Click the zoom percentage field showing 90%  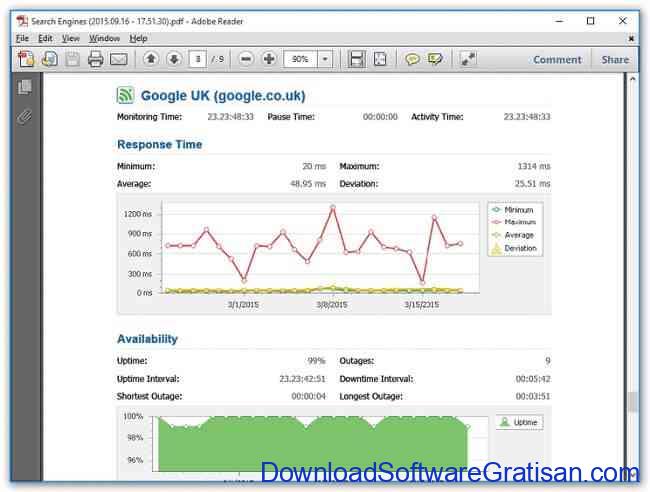(x=300, y=59)
